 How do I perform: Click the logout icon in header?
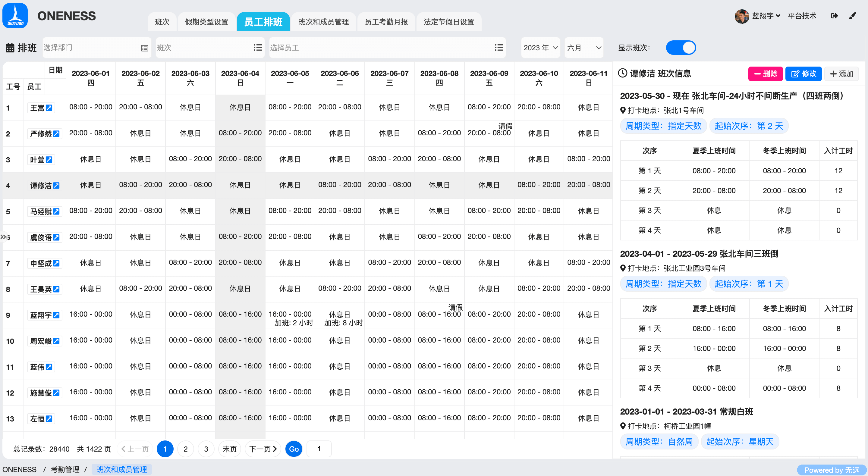834,16
